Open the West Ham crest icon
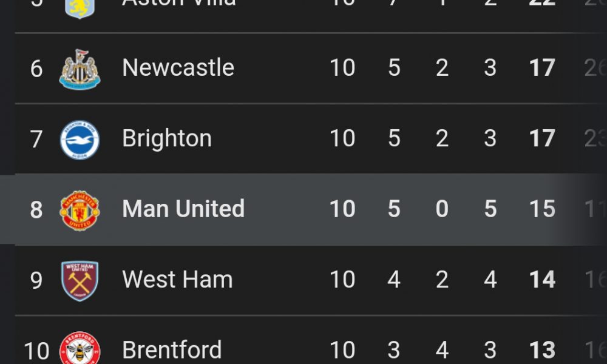 tap(80, 280)
